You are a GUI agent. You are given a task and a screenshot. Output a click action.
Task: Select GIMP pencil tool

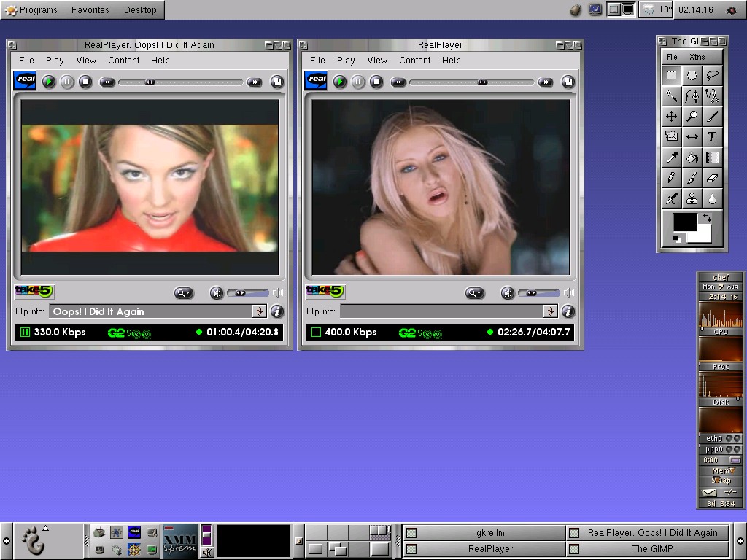click(671, 178)
